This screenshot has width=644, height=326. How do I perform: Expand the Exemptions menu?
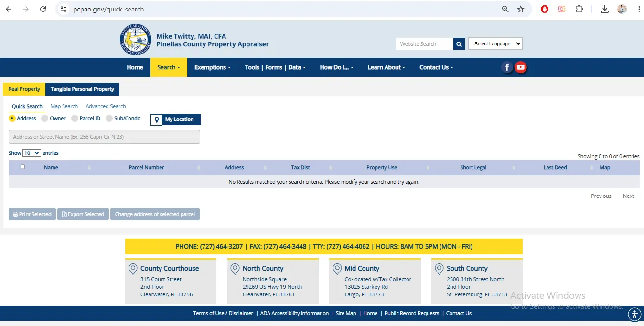click(212, 67)
